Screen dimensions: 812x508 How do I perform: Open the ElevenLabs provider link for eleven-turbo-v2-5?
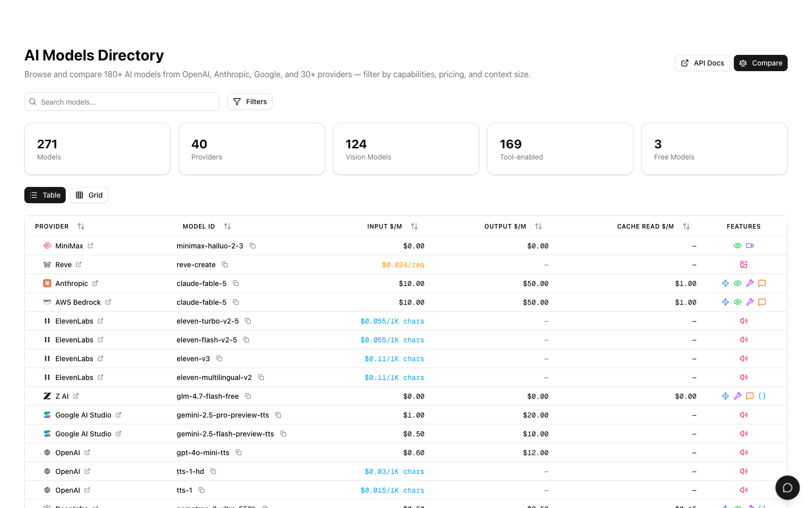coord(100,321)
